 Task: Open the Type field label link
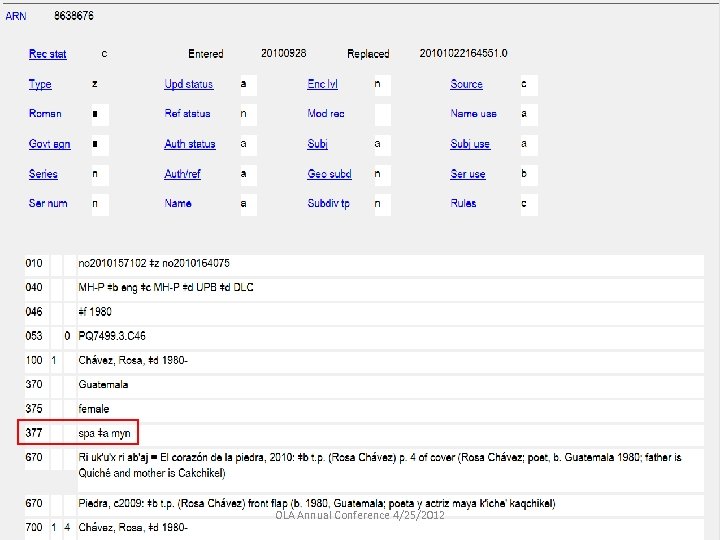[40, 85]
